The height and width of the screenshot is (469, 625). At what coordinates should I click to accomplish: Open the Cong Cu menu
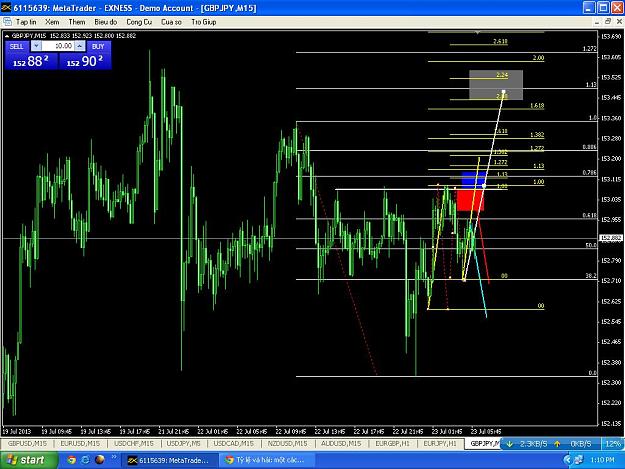pos(139,22)
